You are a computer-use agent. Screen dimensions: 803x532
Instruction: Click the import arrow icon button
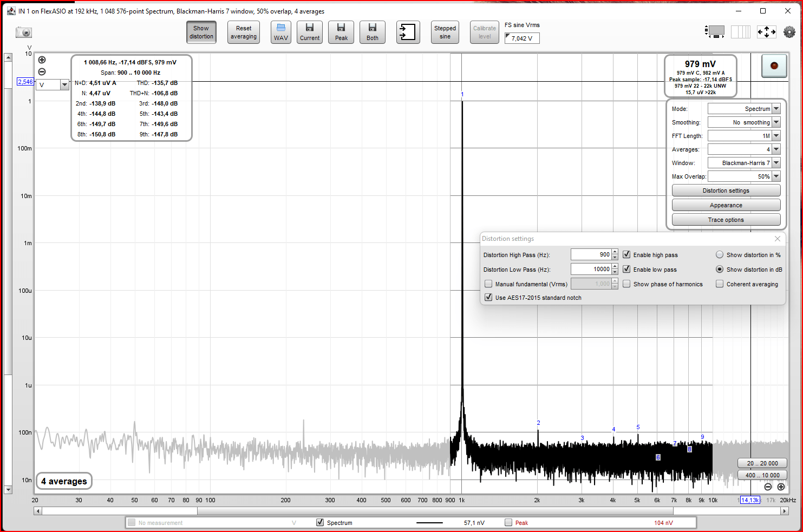click(408, 32)
